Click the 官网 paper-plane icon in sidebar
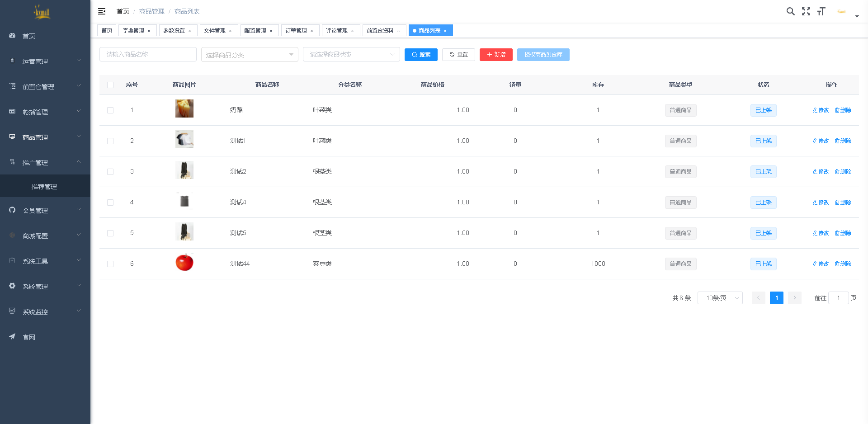The width and height of the screenshot is (868, 424). pyautogui.click(x=12, y=337)
